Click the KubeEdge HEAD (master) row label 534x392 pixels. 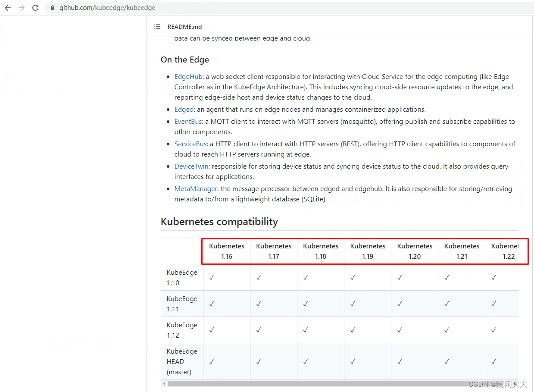[x=182, y=362]
